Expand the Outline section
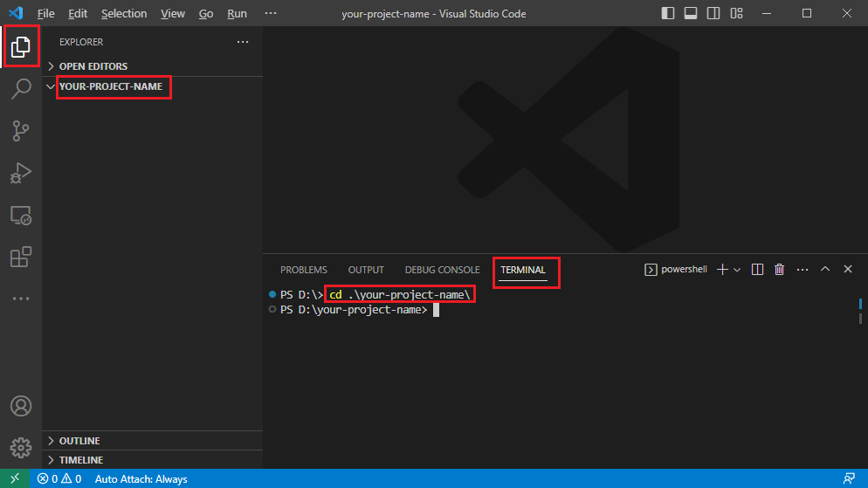The height and width of the screenshot is (488, 868). (x=79, y=441)
